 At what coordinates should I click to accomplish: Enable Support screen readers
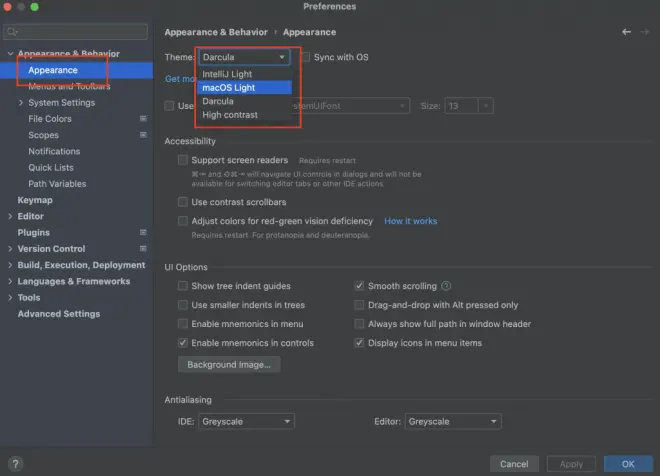coord(183,160)
